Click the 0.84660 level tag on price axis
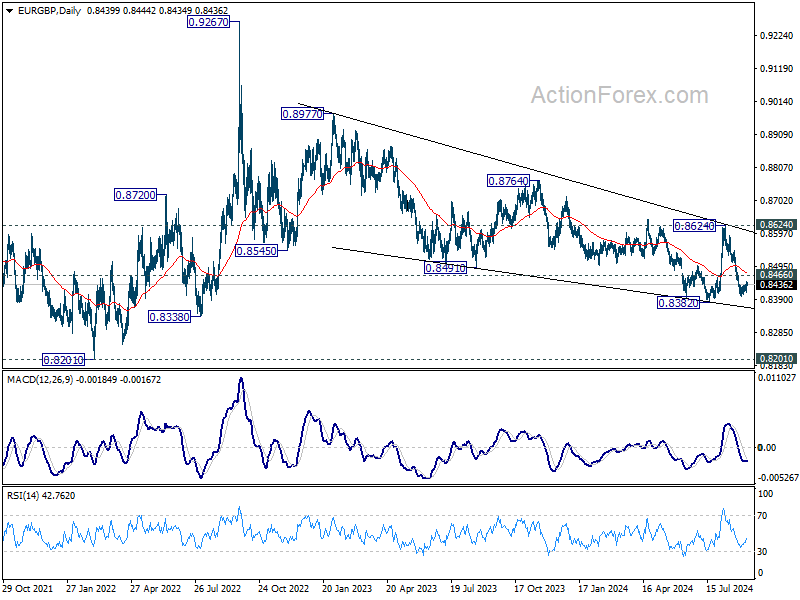This screenshot has width=800, height=600. click(x=776, y=275)
